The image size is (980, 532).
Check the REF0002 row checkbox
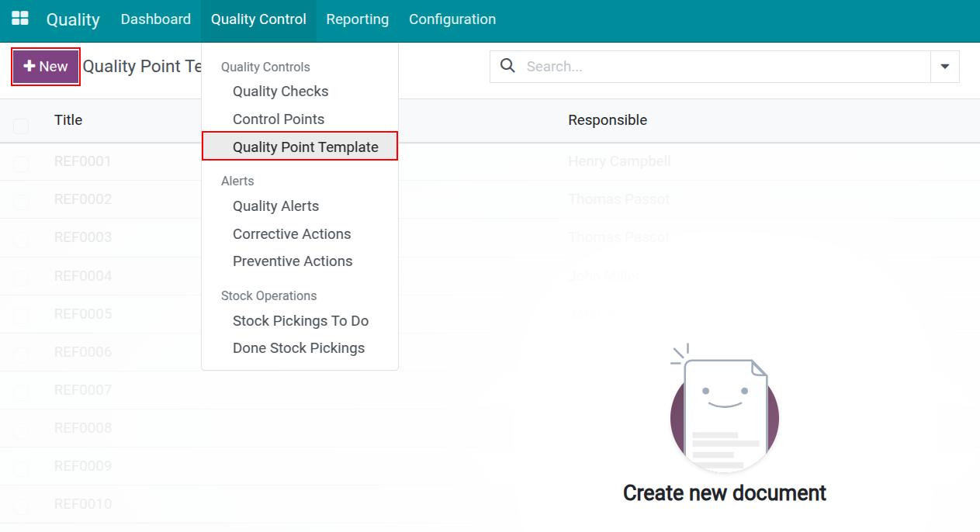(x=21, y=202)
